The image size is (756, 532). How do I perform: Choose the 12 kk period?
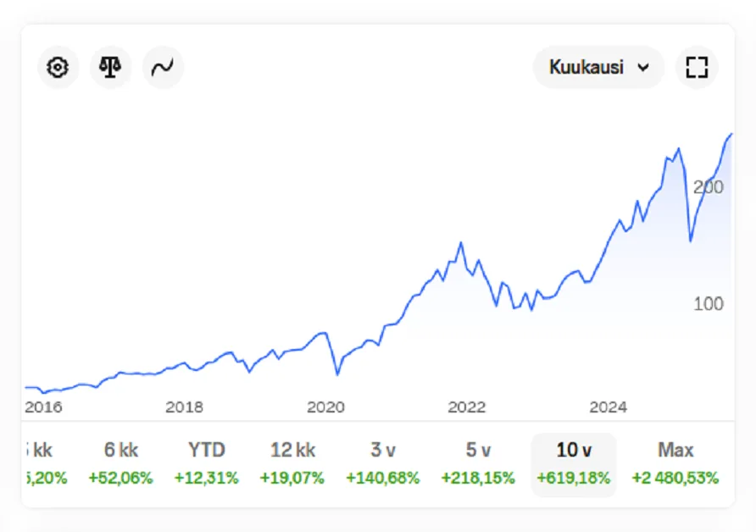[x=292, y=463]
